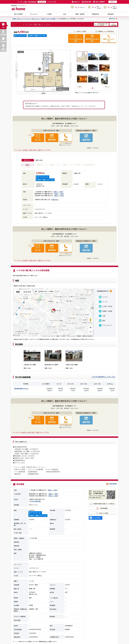
Task: Toggle 幼稚園・保育園 checkbox
Action: coord(97,311)
